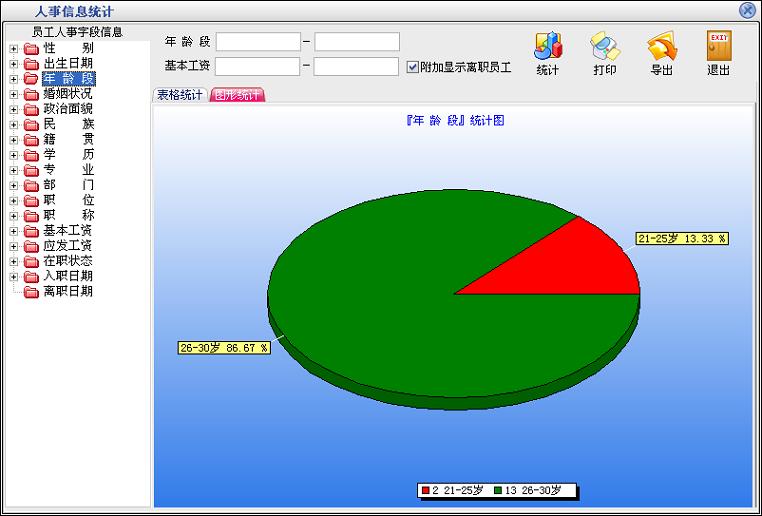This screenshot has height=516, width=762.
Task: Click the folder icon beside 婚姻状况
Action: (x=31, y=94)
